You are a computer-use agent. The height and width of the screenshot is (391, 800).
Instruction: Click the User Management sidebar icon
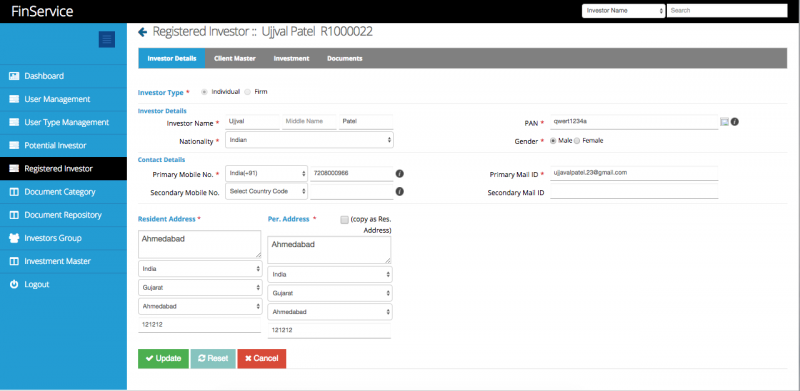click(14, 99)
